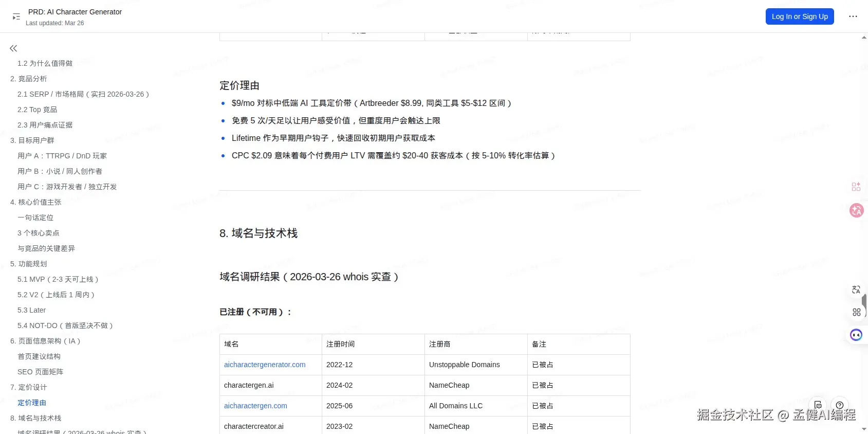868x434 pixels.
Task: Select 5.2 V2 outline entry
Action: coord(57,295)
